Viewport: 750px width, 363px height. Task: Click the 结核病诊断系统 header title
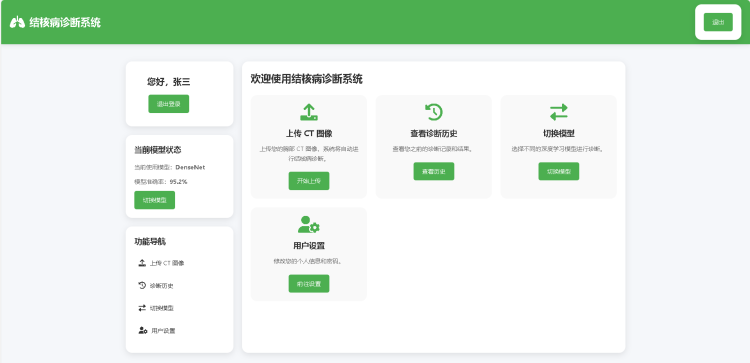click(65, 22)
